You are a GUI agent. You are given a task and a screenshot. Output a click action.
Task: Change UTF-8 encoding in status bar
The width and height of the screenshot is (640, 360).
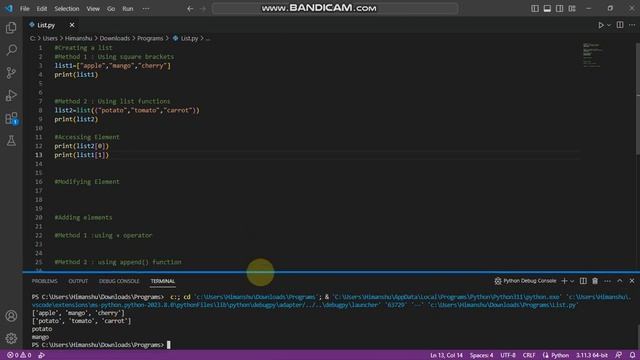coord(508,355)
